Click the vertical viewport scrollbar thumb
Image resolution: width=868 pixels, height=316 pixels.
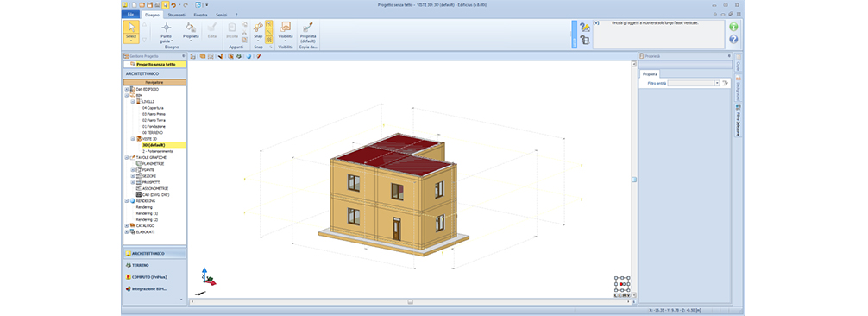click(634, 179)
